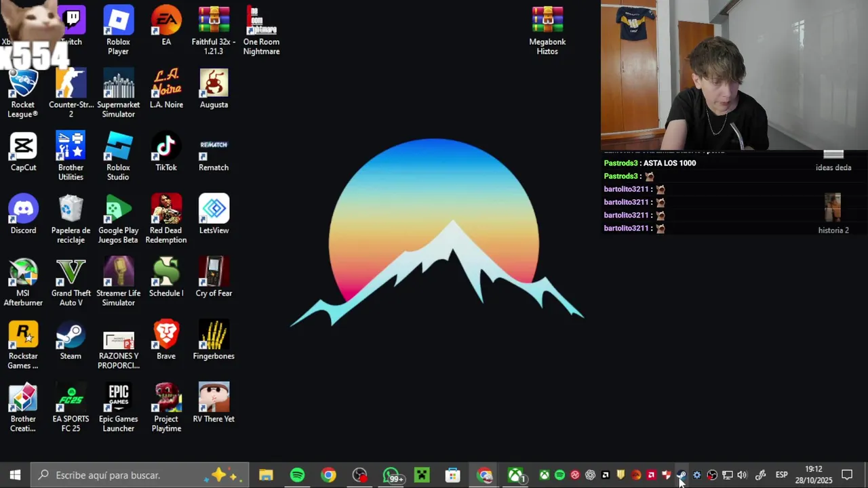Open the Roblox Player shortcut
Image resolution: width=868 pixels, height=488 pixels.
118,30
